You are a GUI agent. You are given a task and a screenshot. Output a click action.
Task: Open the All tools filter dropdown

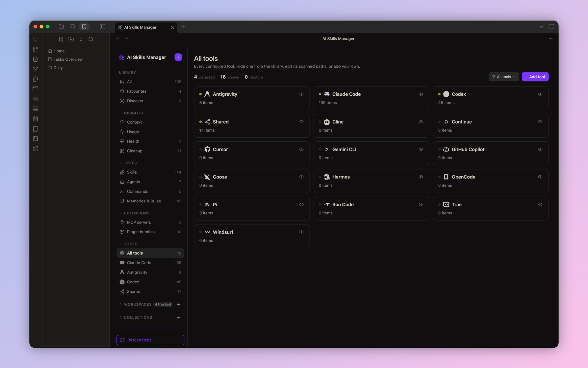click(x=504, y=77)
